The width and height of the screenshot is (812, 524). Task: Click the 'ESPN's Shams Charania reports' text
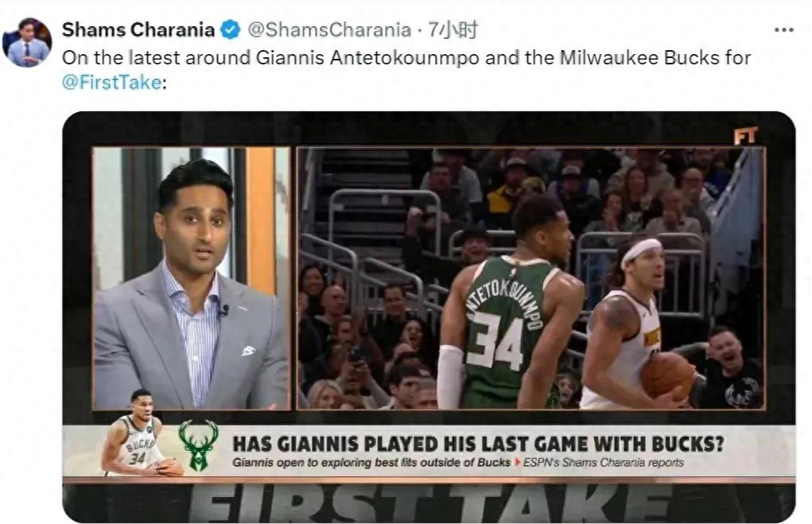coord(604,463)
